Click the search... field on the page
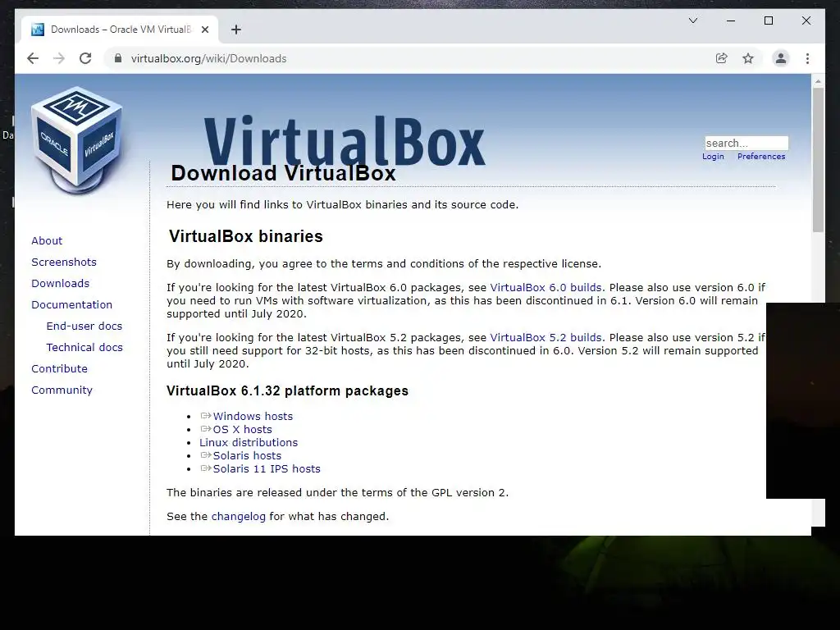 click(x=746, y=143)
